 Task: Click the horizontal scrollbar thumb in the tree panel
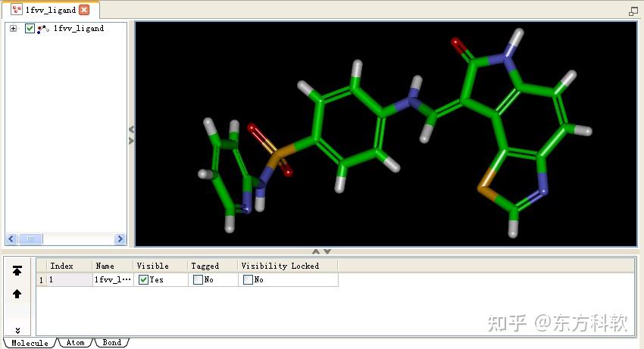coord(30,238)
